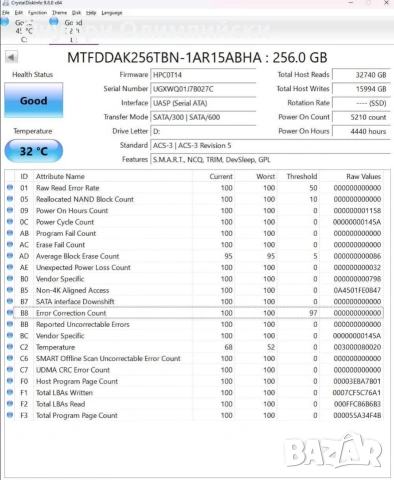Image resolution: width=394 pixels, height=480 pixels.
Task: Select the Average Block Erase Count text
Action: [x=77, y=256]
